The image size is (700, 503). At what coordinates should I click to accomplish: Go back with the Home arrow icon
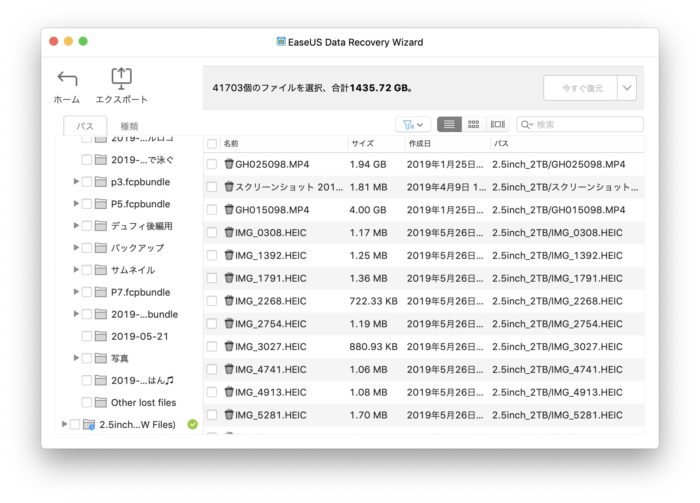click(67, 79)
